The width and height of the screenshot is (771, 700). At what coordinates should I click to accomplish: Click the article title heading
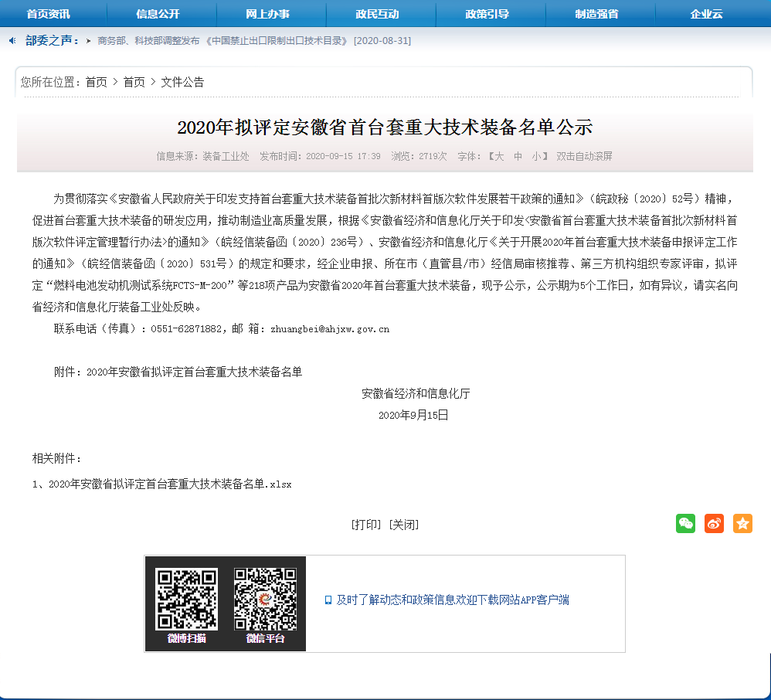(385, 127)
